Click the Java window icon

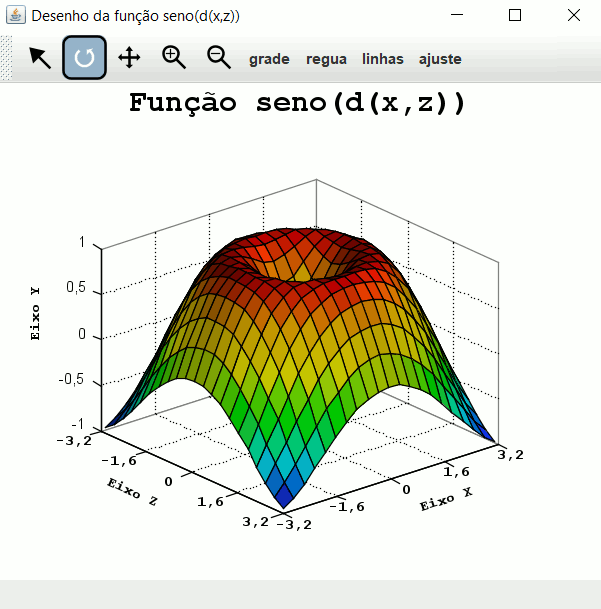[16, 15]
